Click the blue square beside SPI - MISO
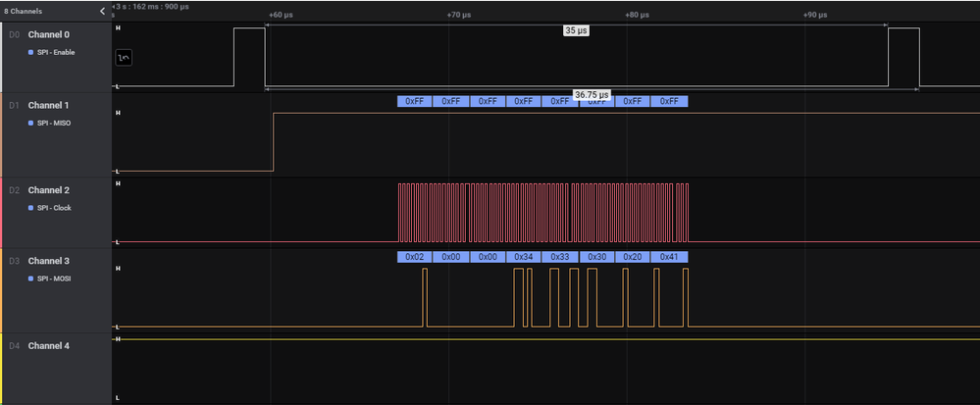This screenshot has width=980, height=405. click(30, 124)
